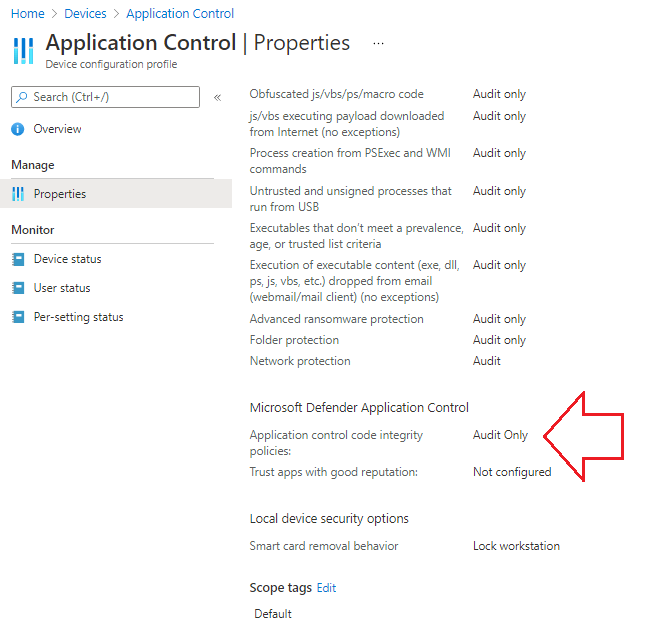Click the User status icon

18,288
